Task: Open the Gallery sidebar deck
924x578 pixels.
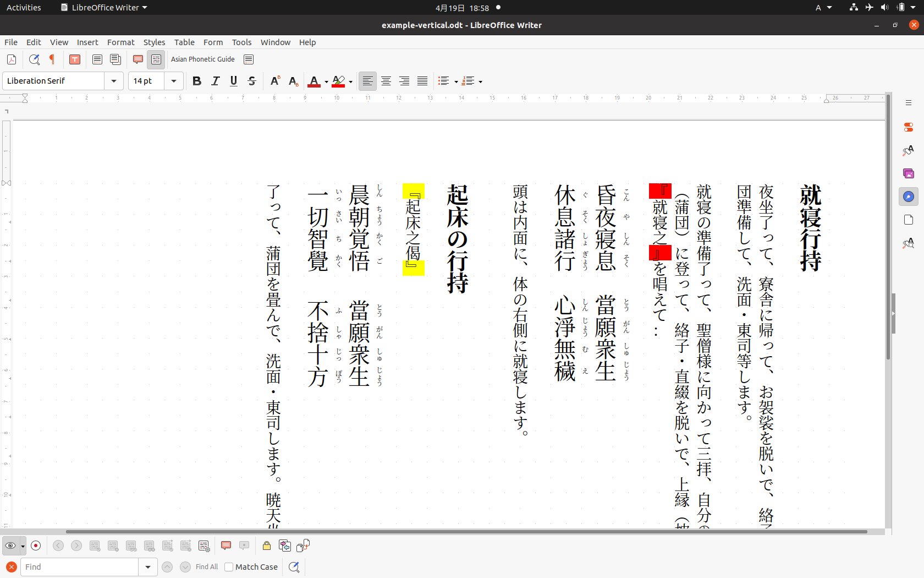Action: coord(909,173)
